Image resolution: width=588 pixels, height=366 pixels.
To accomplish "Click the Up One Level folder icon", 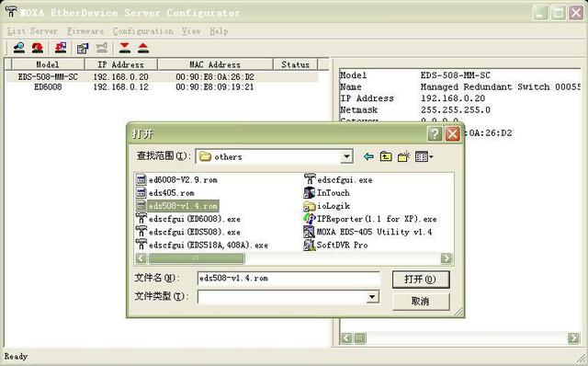I will pos(386,156).
